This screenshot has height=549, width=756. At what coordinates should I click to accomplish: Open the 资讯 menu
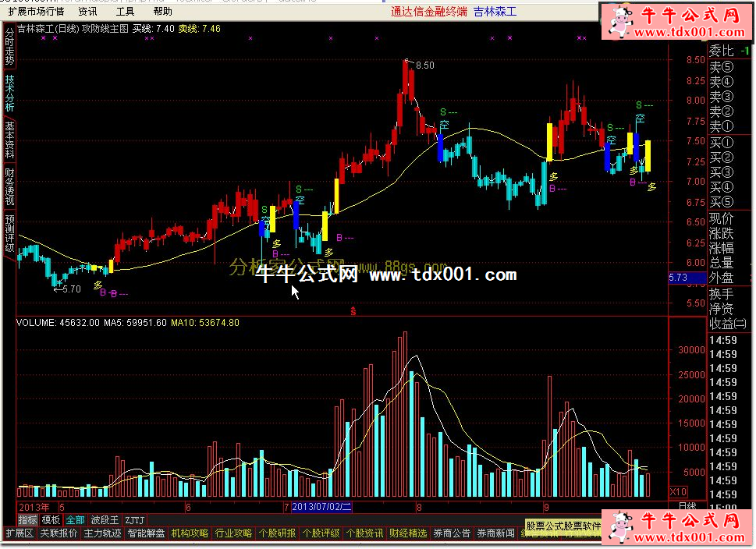click(x=87, y=11)
